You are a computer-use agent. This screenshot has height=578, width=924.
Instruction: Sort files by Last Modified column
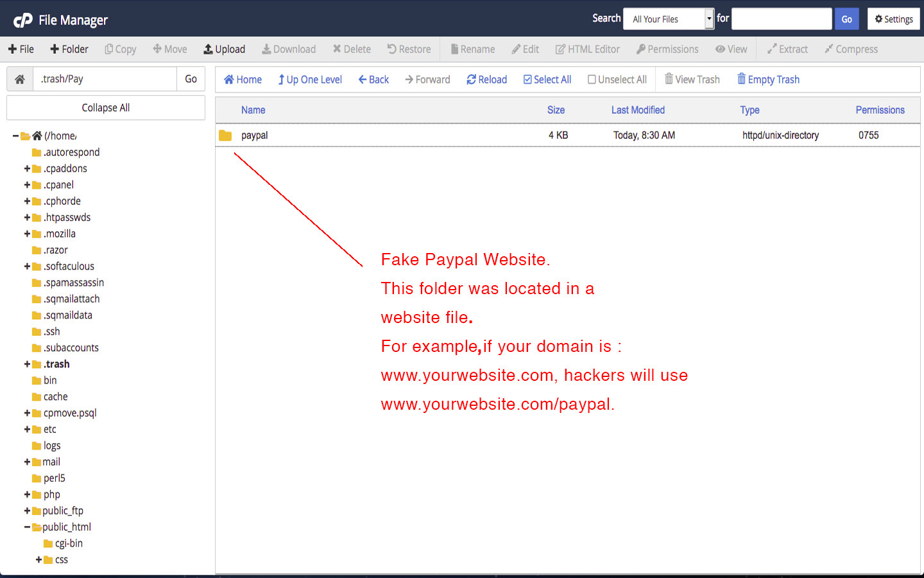638,110
